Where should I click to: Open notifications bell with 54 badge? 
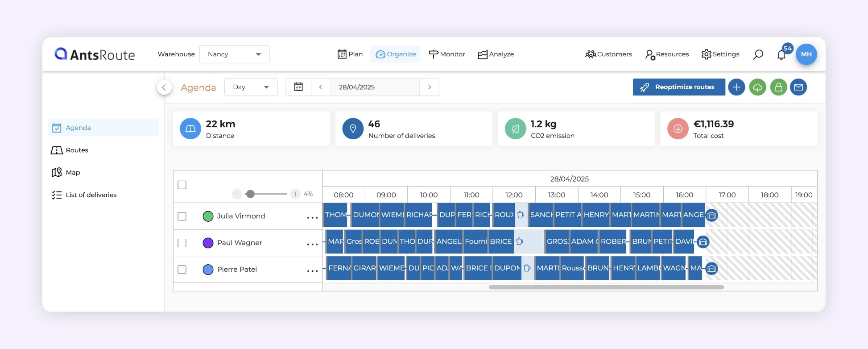tap(781, 55)
